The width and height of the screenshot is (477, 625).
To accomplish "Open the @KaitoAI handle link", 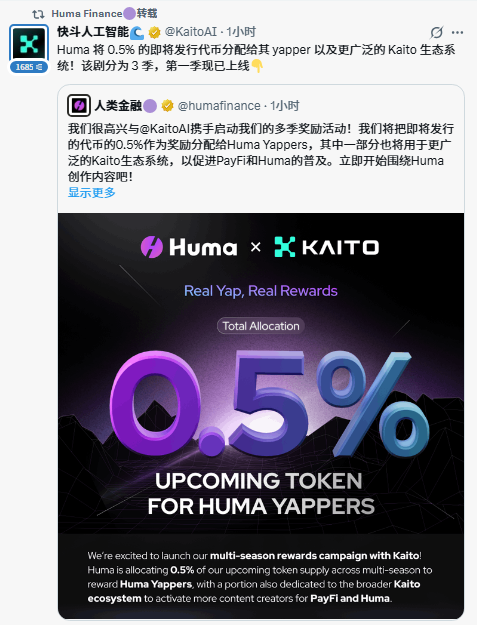I will [x=190, y=32].
